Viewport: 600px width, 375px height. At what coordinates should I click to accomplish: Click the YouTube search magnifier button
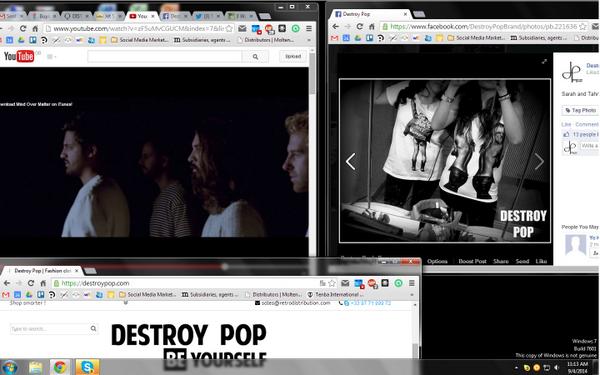click(255, 57)
